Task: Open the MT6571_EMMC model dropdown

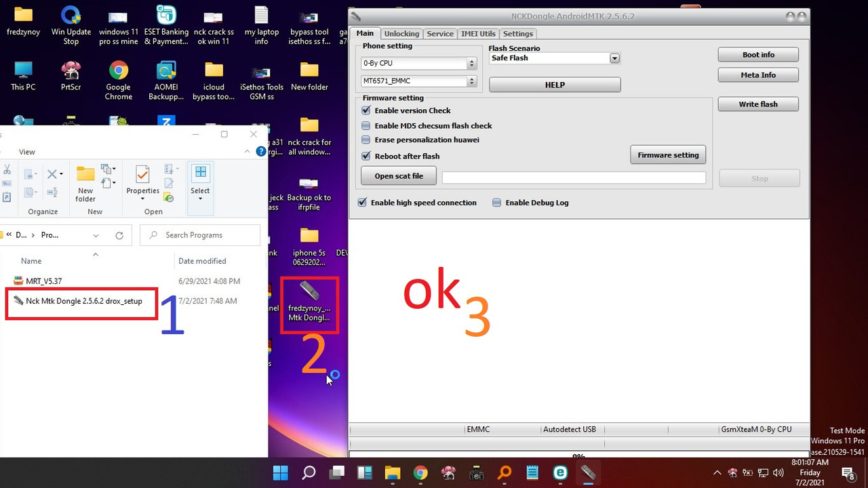Action: coord(471,81)
